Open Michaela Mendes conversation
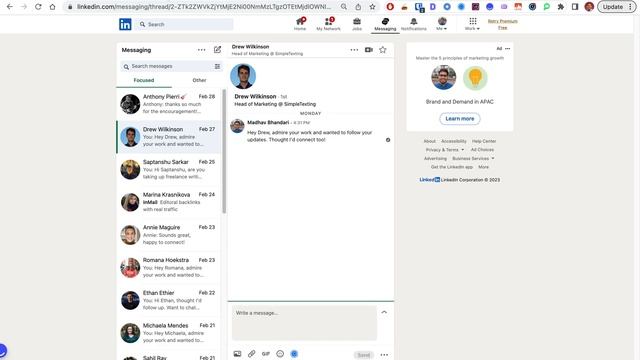 tap(168, 333)
